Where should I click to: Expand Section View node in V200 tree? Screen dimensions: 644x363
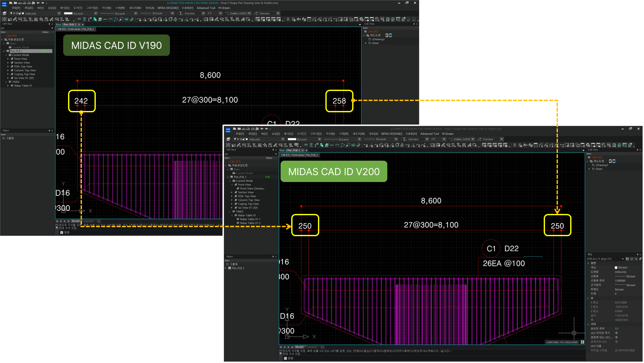coord(232,192)
